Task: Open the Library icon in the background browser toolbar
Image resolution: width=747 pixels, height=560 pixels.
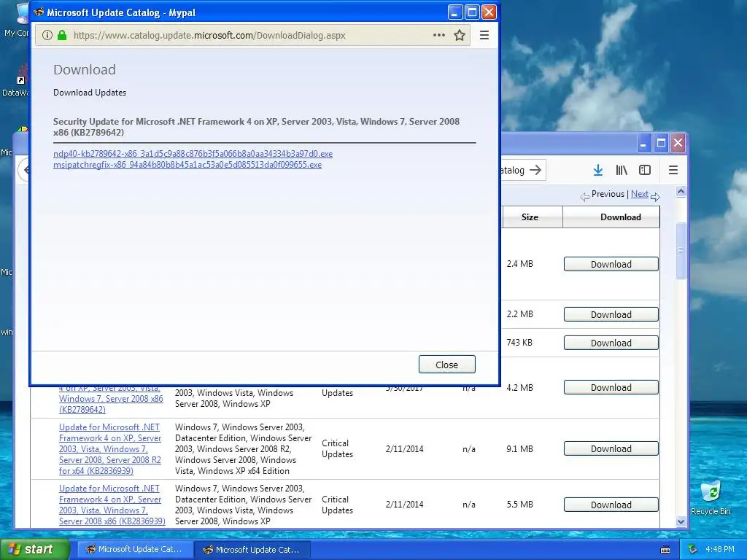Action: point(622,170)
